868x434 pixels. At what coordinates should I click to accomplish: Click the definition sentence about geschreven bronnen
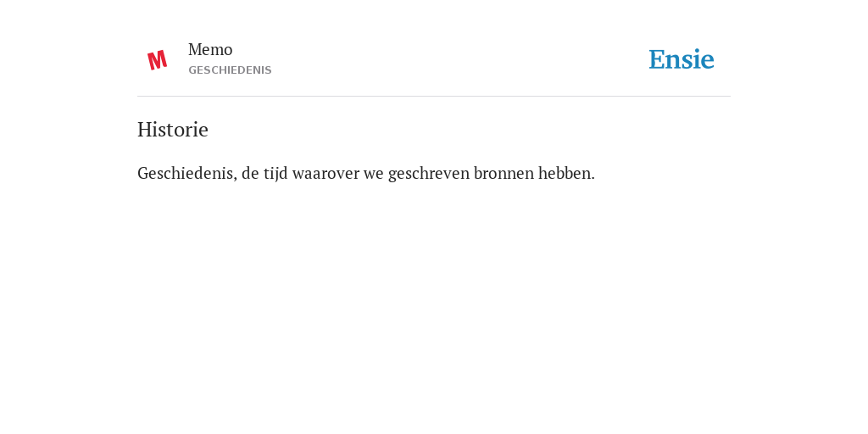366,173
